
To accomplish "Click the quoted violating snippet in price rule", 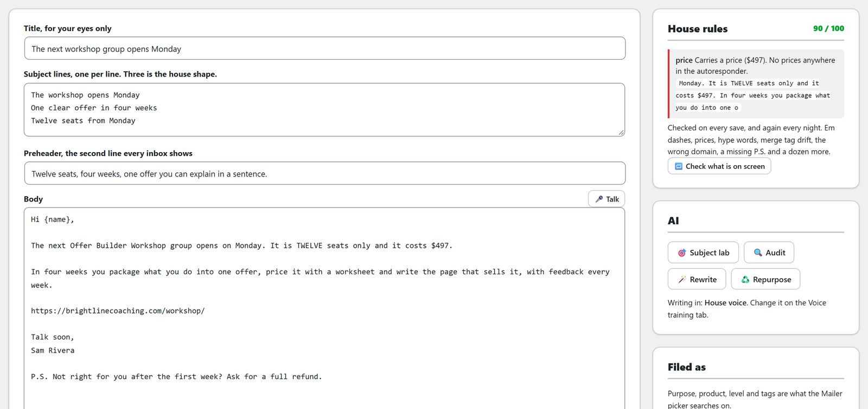I will pos(753,95).
